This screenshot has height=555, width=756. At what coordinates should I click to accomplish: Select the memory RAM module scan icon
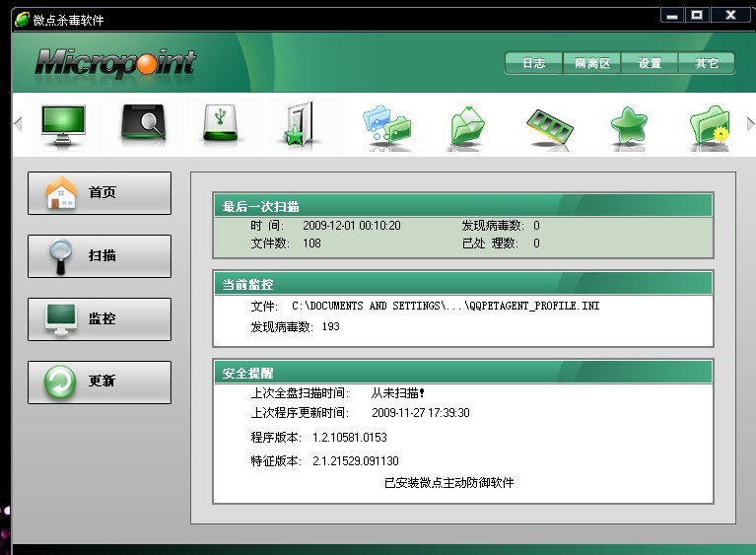(549, 126)
